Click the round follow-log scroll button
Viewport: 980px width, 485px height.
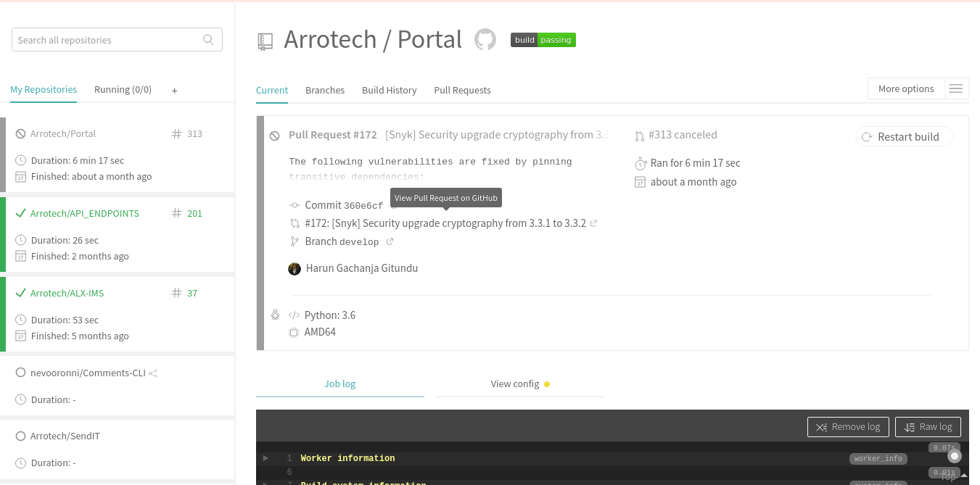click(955, 456)
